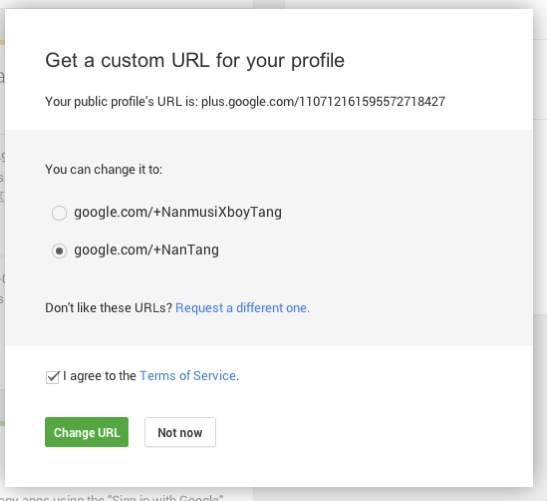Click the I agree to the label text
547x501 pixels.
coord(100,376)
